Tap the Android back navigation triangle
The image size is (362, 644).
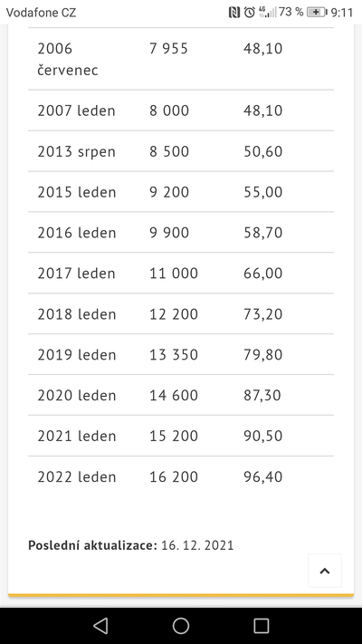[x=100, y=626]
